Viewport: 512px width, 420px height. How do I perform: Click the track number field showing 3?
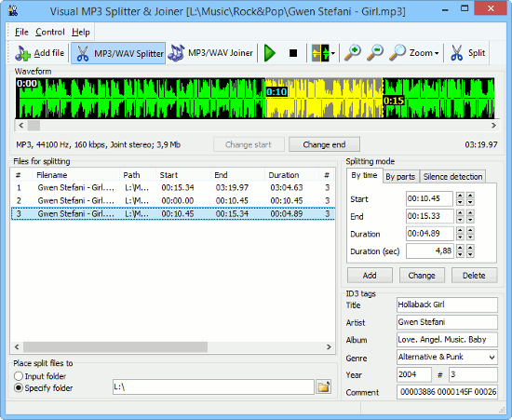coord(473,374)
